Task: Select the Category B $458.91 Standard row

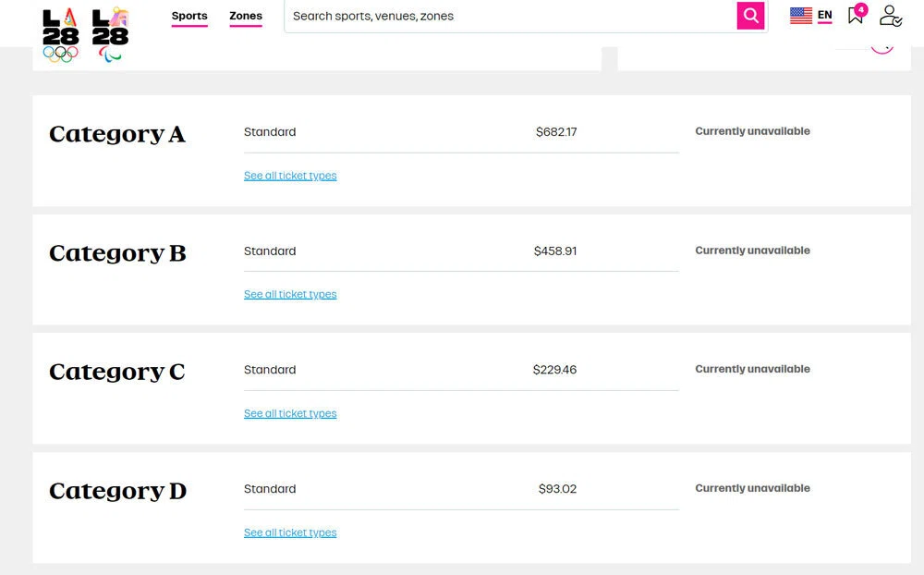Action: pos(461,251)
